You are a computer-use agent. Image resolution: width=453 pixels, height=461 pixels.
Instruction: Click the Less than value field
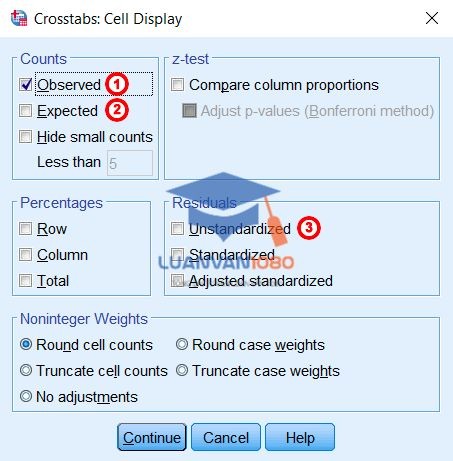tap(130, 163)
